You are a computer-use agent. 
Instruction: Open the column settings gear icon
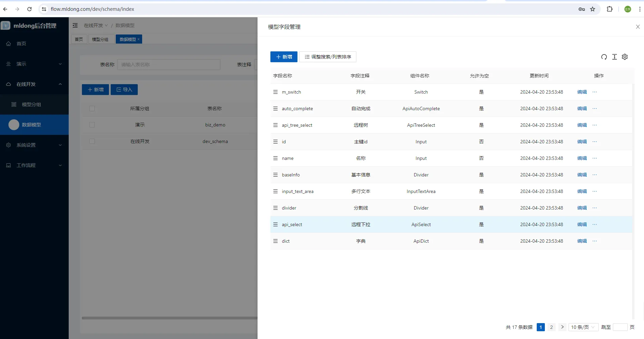(625, 57)
